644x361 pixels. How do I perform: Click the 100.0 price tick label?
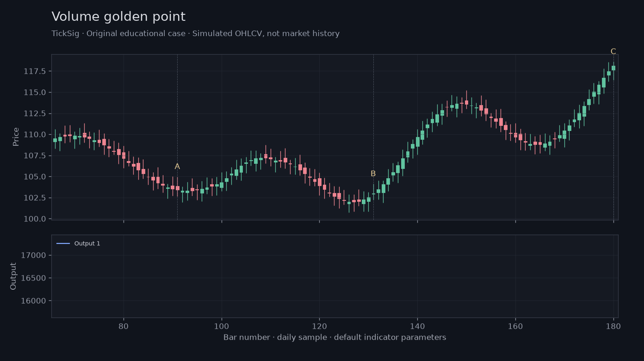click(35, 219)
